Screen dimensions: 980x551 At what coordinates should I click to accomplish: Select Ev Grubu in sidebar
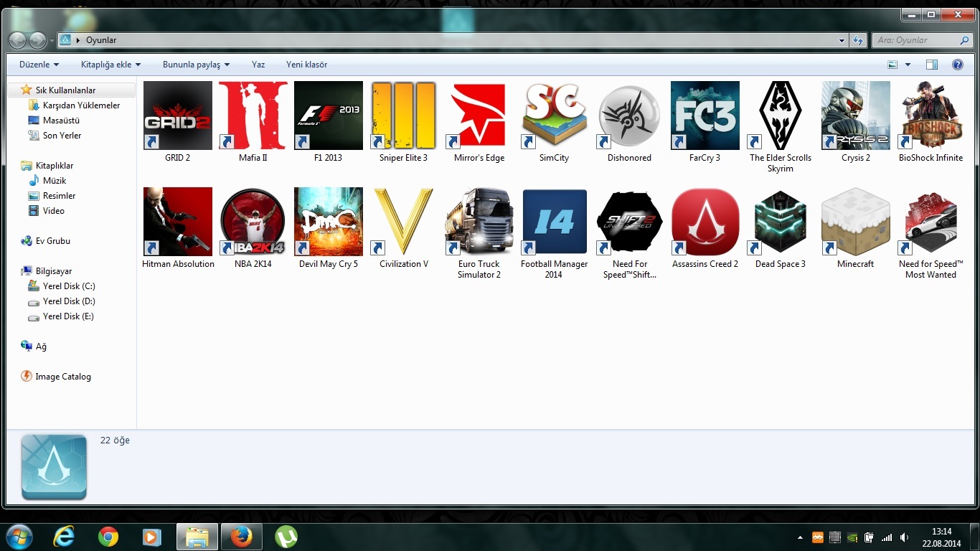pos(52,241)
